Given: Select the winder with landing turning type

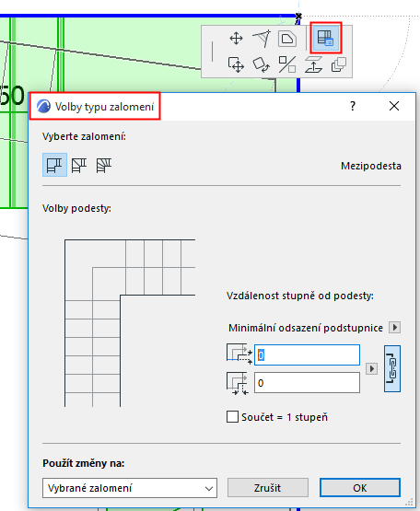Looking at the screenshot, I should [79, 165].
